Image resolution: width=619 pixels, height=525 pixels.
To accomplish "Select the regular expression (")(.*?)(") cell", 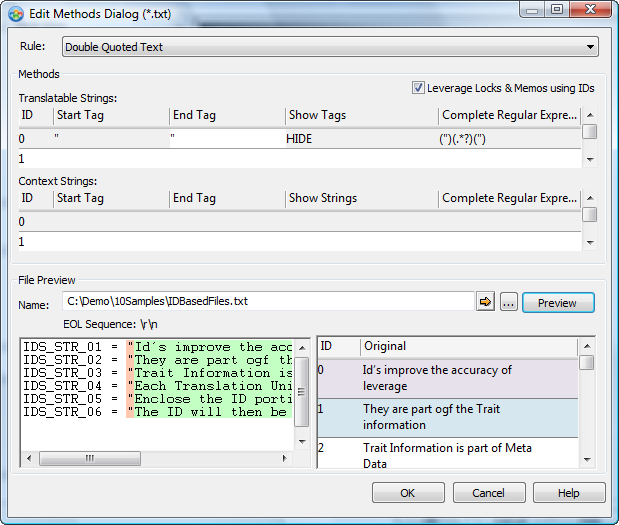I will [x=509, y=139].
